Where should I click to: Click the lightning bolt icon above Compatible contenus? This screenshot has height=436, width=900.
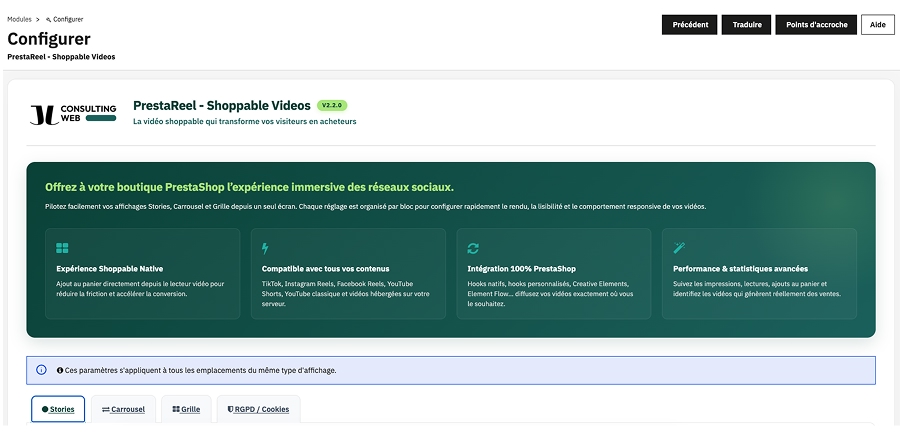(x=265, y=248)
